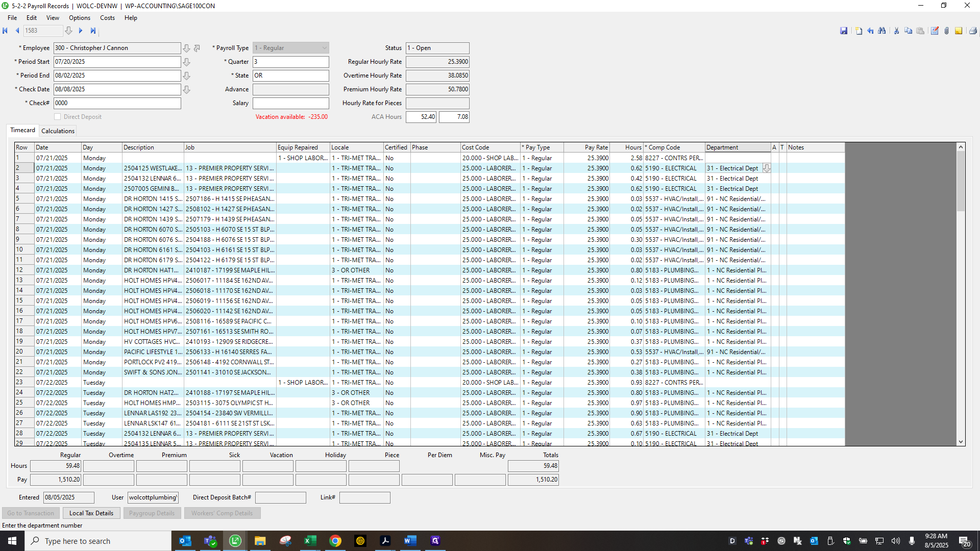
Task: Open the Period Start date picker arrow
Action: [187, 62]
